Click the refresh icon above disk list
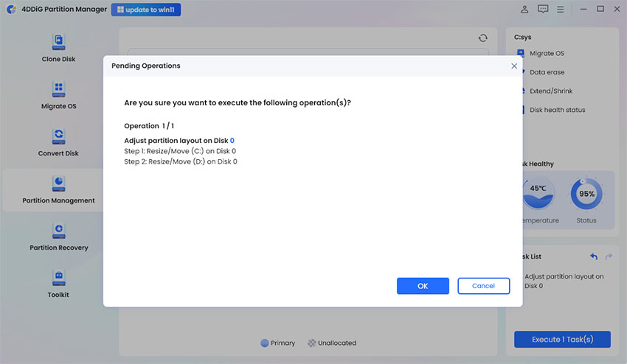 coord(482,38)
